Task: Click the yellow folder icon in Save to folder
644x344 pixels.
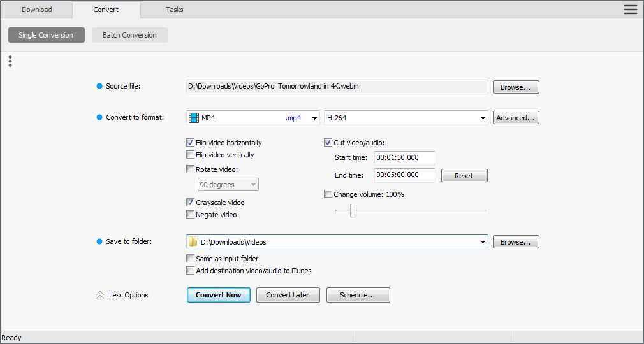Action: point(193,242)
